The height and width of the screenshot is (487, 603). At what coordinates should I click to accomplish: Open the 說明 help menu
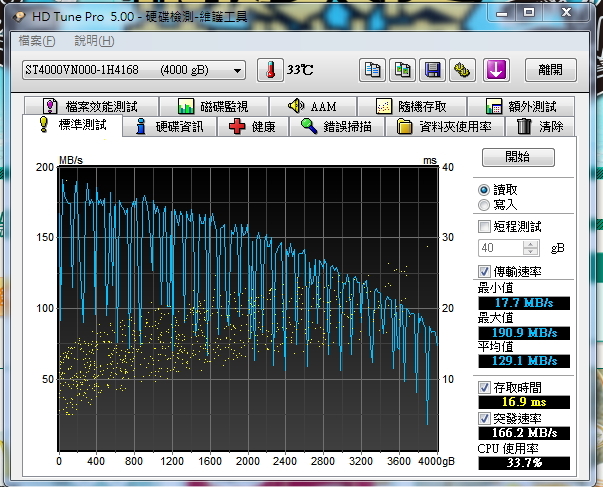94,41
